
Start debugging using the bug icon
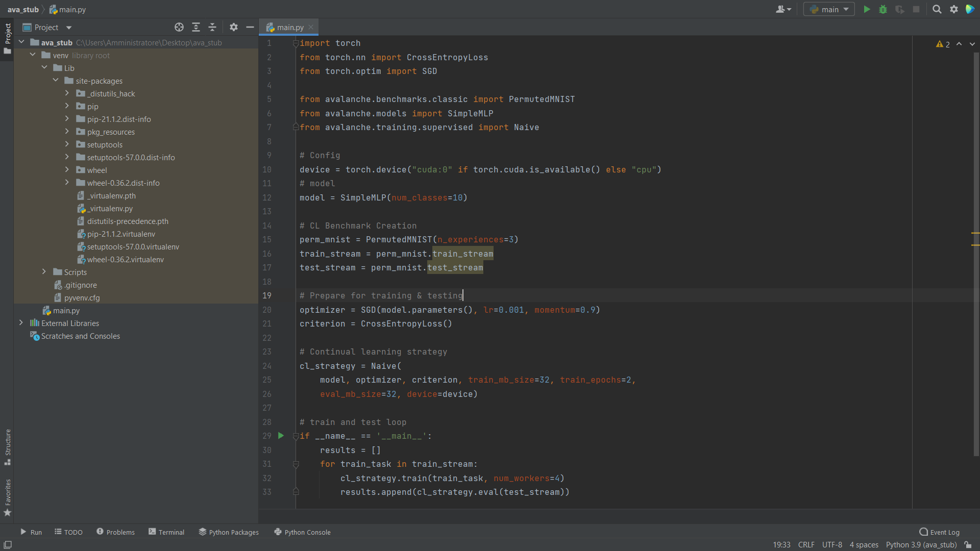coord(883,9)
